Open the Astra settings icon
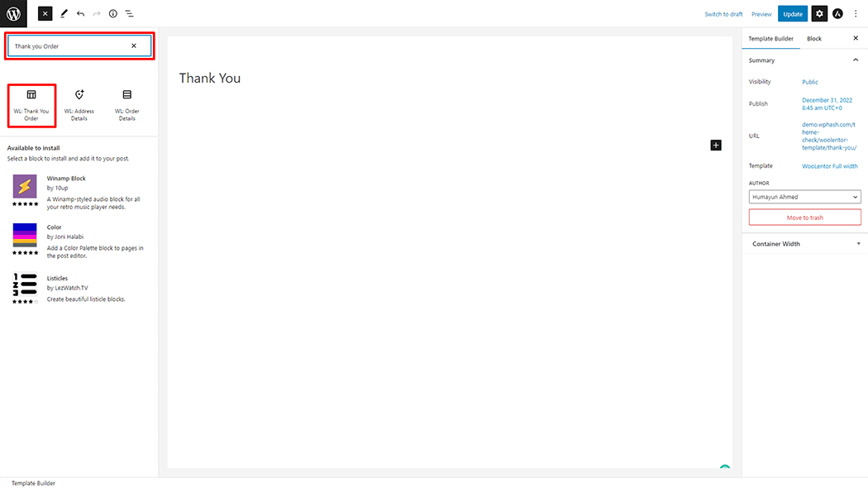This screenshot has height=488, width=868. tap(837, 14)
